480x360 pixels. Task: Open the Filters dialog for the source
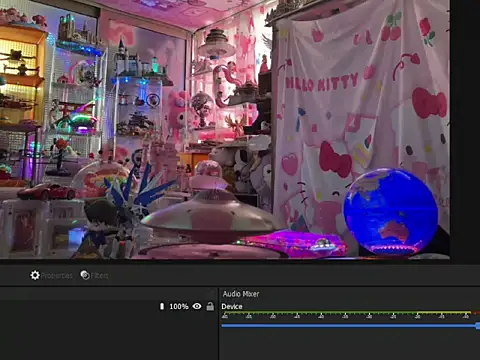click(94, 275)
